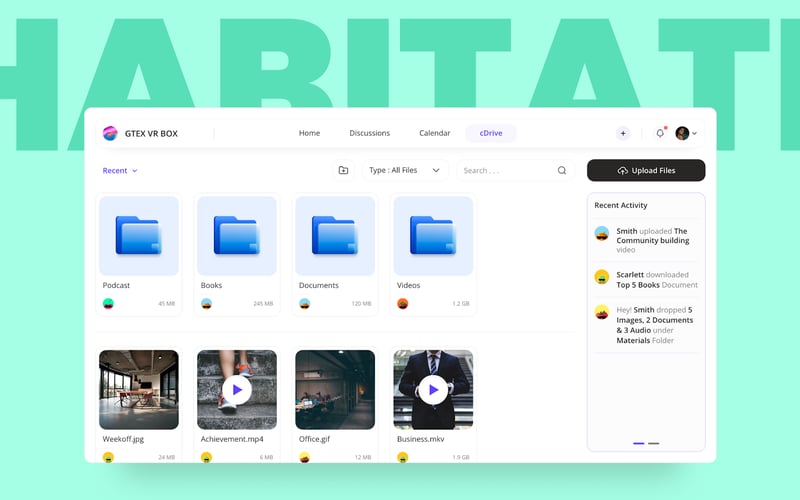800x500 pixels.
Task: Open the Podcast folder icon
Action: [139, 236]
